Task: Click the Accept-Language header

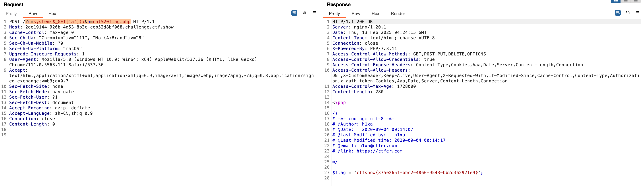Action: tap(51, 113)
